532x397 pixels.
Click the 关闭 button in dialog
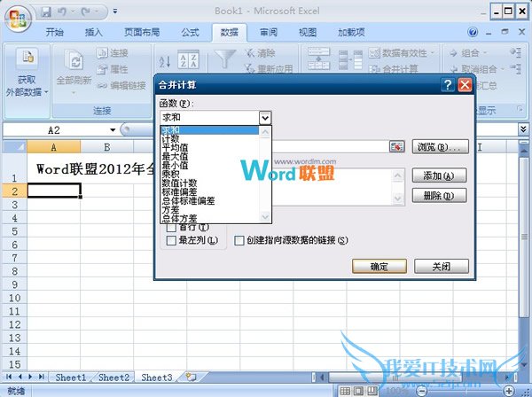click(442, 267)
